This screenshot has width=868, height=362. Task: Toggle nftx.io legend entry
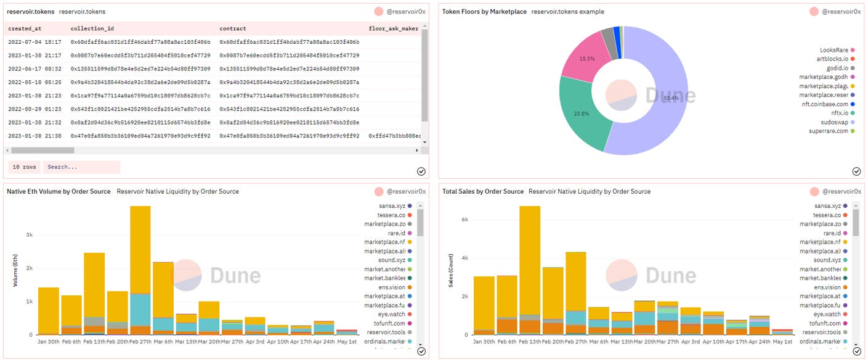(x=843, y=113)
